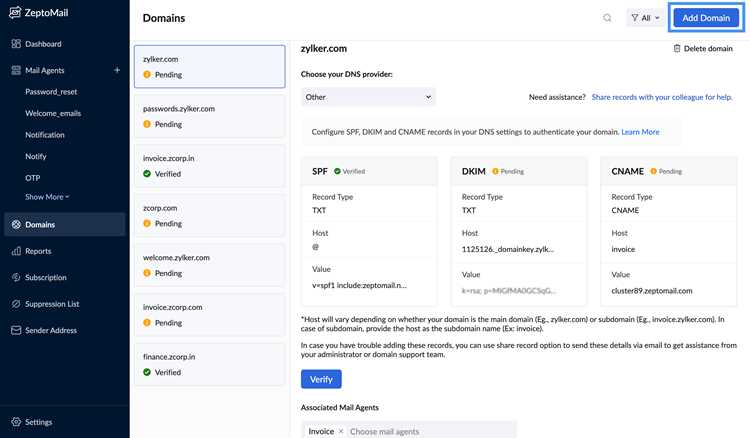Open the Learn More link

640,131
